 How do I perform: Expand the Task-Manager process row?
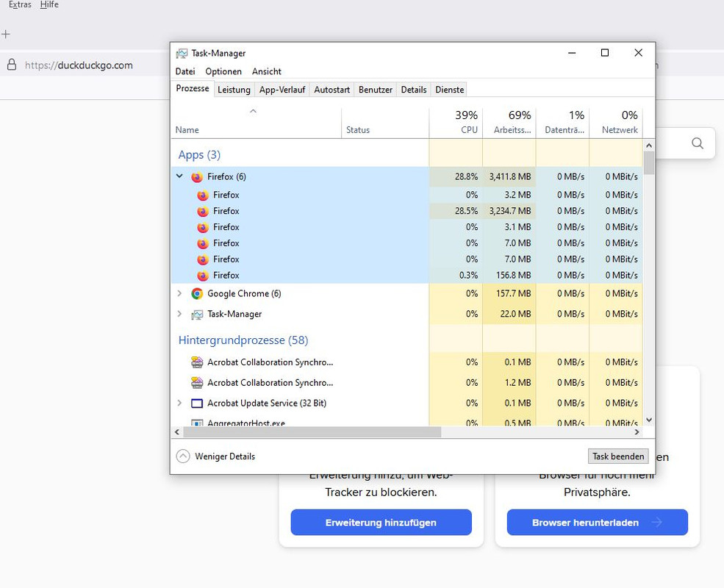(x=179, y=314)
